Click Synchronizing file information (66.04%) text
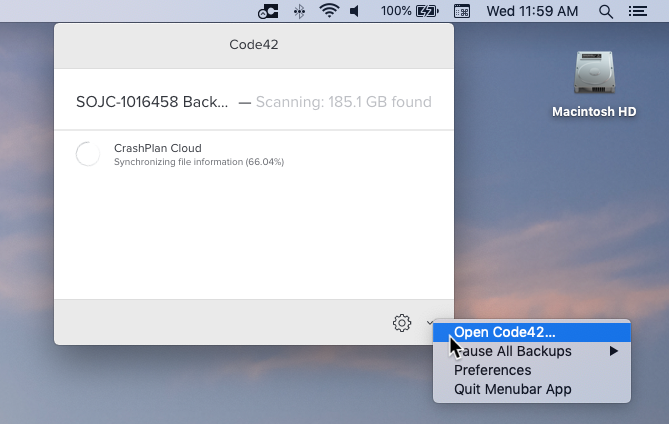This screenshot has height=424, width=669. click(x=199, y=162)
